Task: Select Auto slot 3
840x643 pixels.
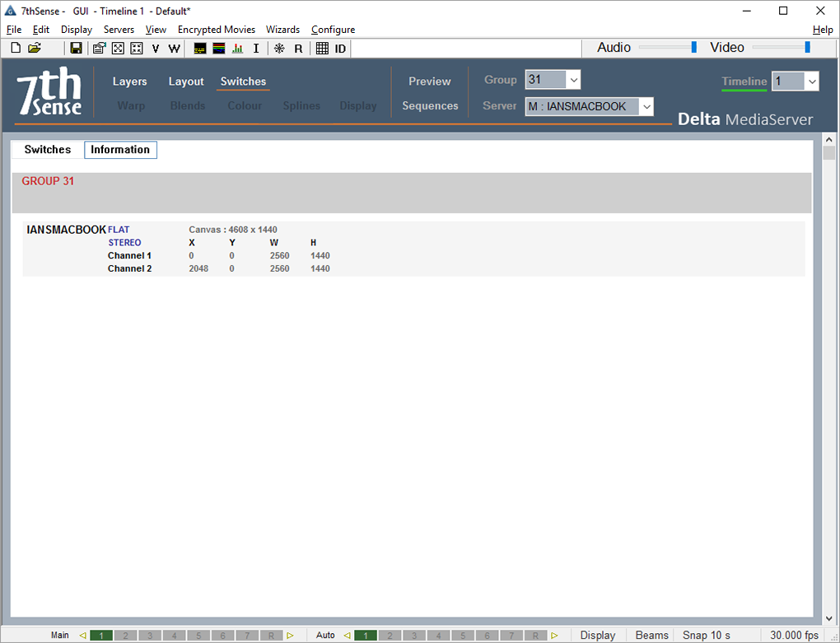Action: pos(414,636)
